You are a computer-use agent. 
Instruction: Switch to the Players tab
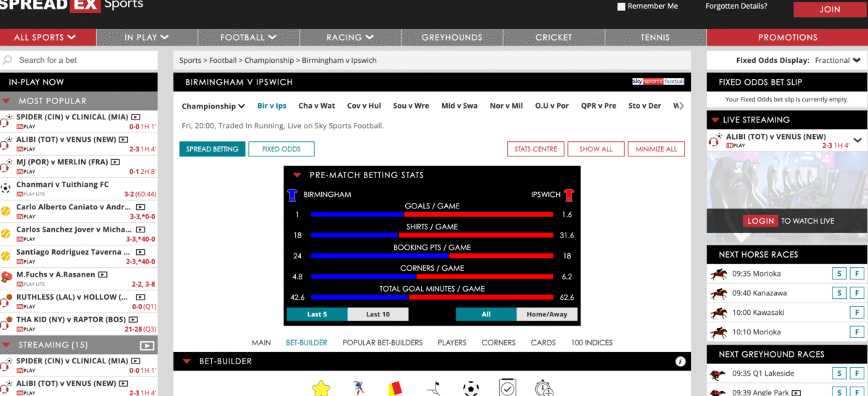point(452,342)
